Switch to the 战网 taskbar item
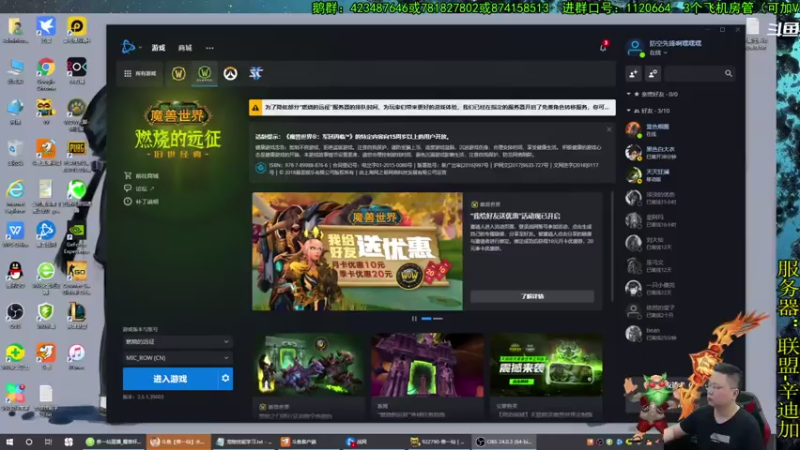 [374, 442]
